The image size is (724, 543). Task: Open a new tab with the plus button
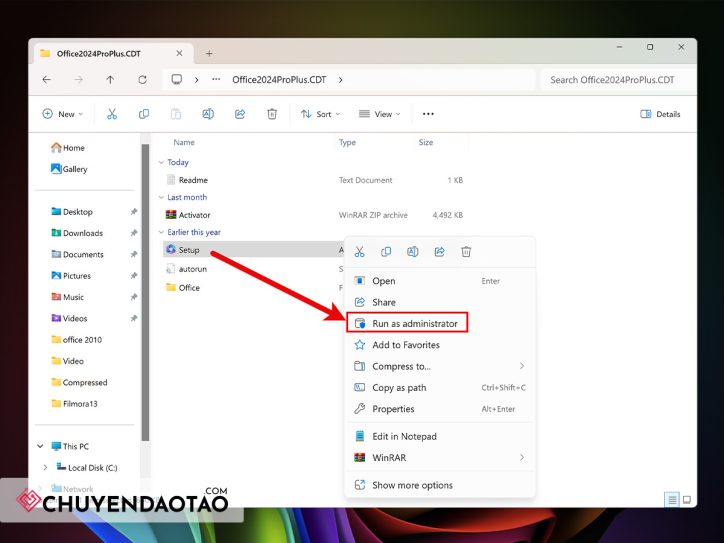[209, 54]
